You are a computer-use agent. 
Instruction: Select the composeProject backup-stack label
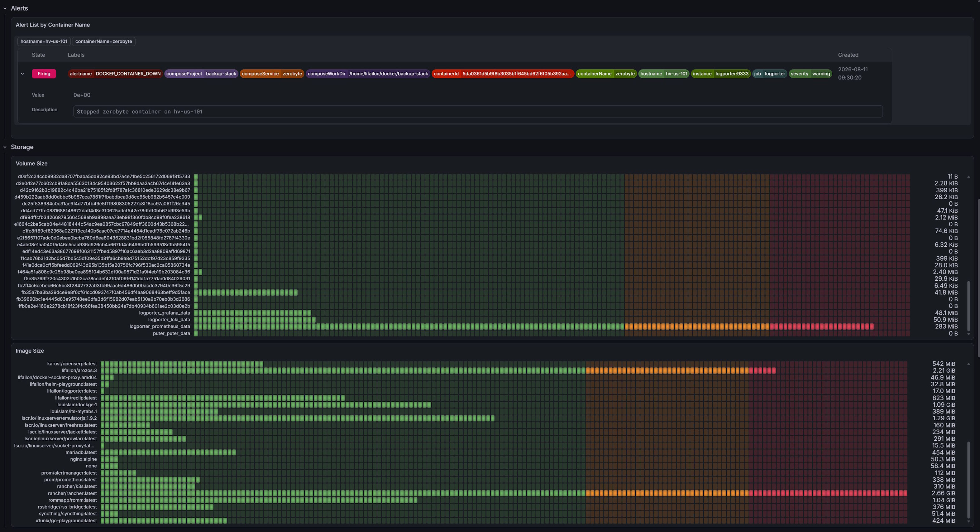(x=201, y=74)
